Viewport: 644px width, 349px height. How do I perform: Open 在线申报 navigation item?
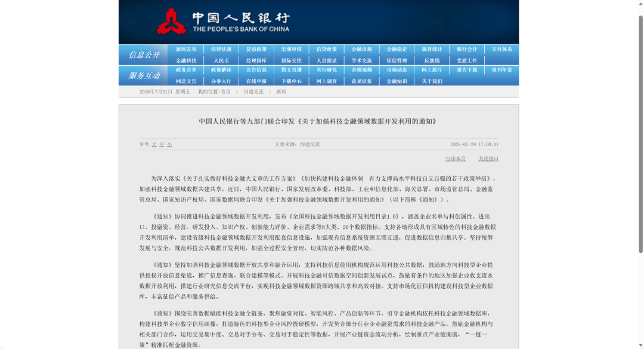tap(256, 81)
